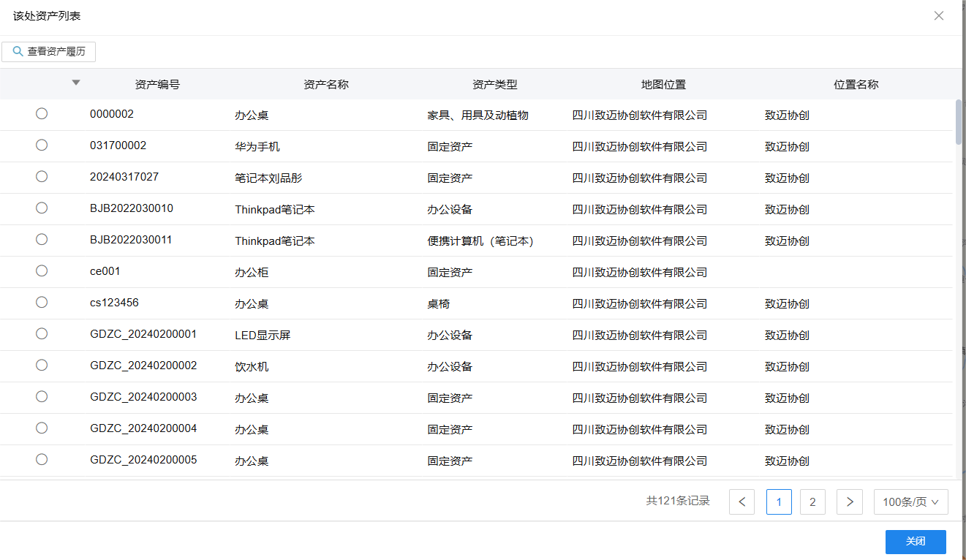Click the asset number cell ce001
Screen dimensions: 966x560
(105, 271)
